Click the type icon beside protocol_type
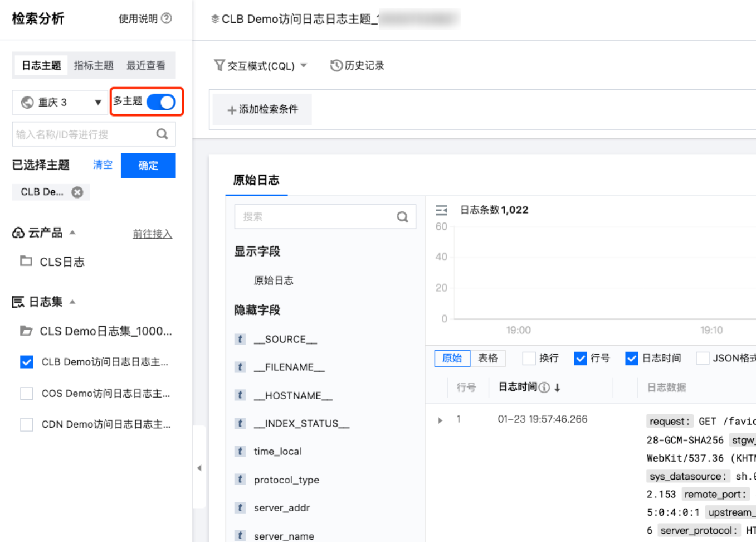The width and height of the screenshot is (756, 542). tap(240, 480)
